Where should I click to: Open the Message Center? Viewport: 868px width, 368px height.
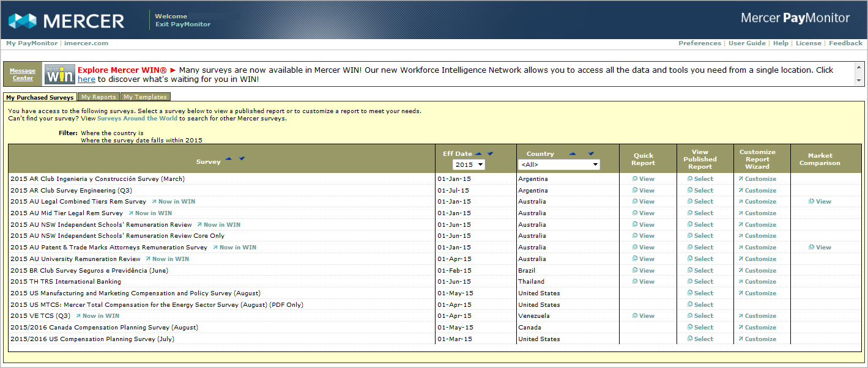23,74
